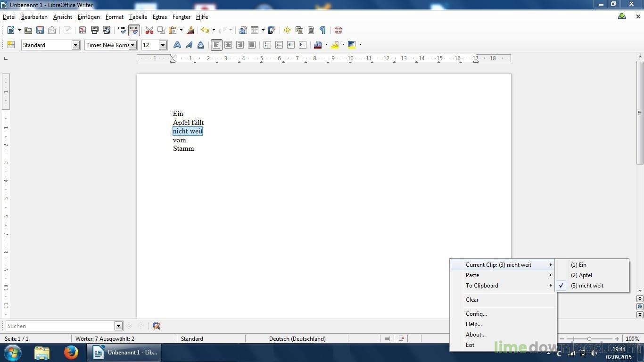Open the Einfügen menu
Screen dimensions: 644x362
(89, 17)
